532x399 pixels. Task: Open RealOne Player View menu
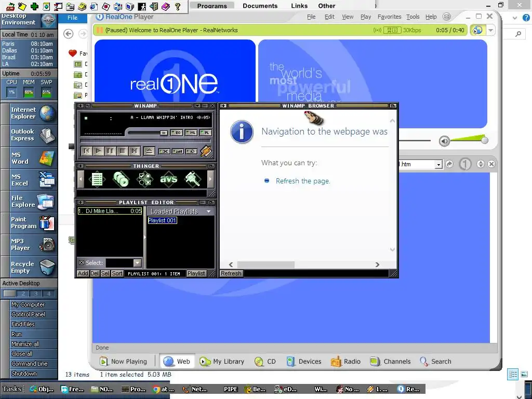coord(348,17)
